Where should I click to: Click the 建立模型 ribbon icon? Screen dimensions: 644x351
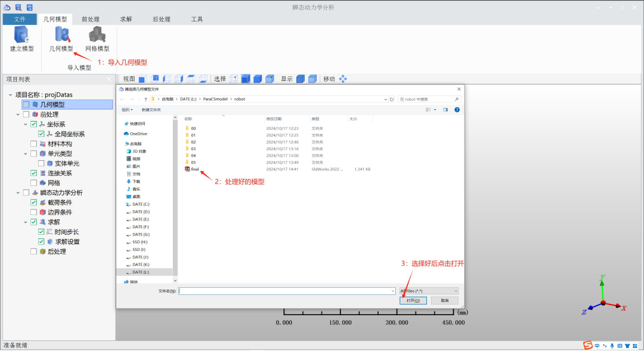[21, 35]
